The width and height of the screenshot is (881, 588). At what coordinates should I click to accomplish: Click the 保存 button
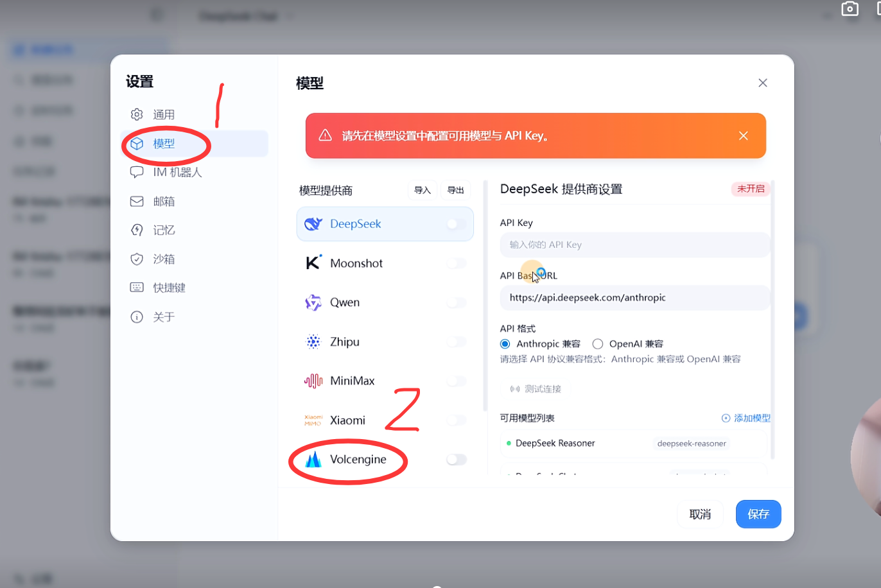pyautogui.click(x=758, y=514)
